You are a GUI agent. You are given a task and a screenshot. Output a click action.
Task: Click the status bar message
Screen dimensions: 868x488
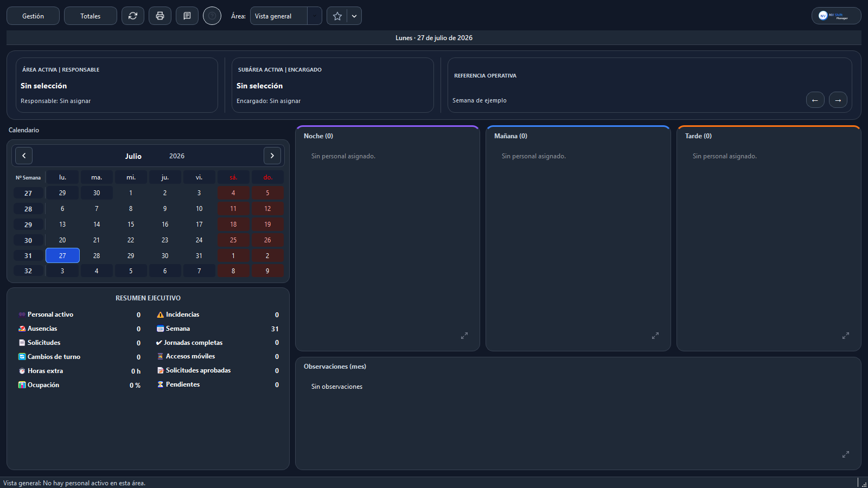(74, 483)
